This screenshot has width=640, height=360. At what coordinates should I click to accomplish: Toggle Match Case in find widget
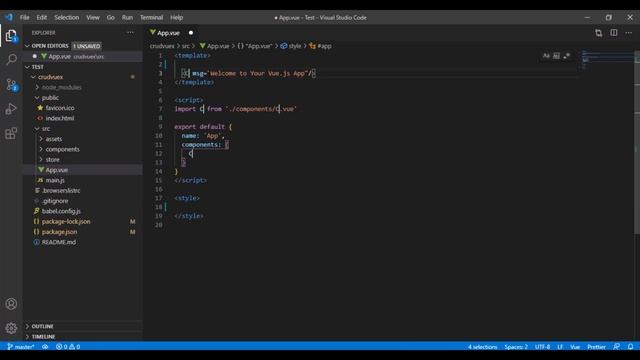[546, 56]
